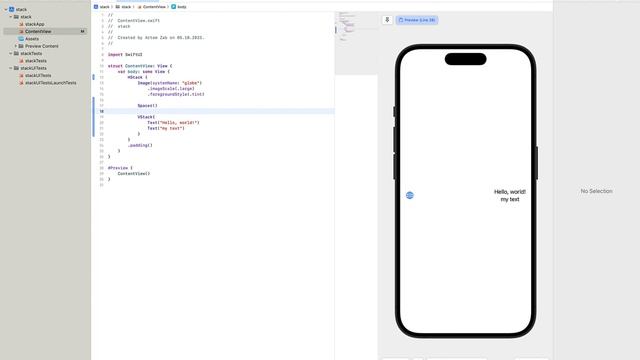Image resolution: width=640 pixels, height=360 pixels.
Task: Open the body symbol breadcrumb
Action: click(x=179, y=7)
